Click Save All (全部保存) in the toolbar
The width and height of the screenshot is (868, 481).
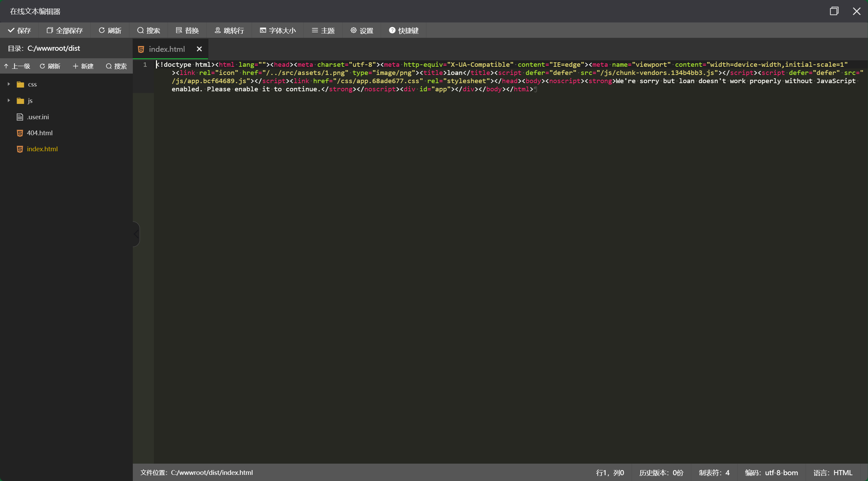tap(65, 31)
